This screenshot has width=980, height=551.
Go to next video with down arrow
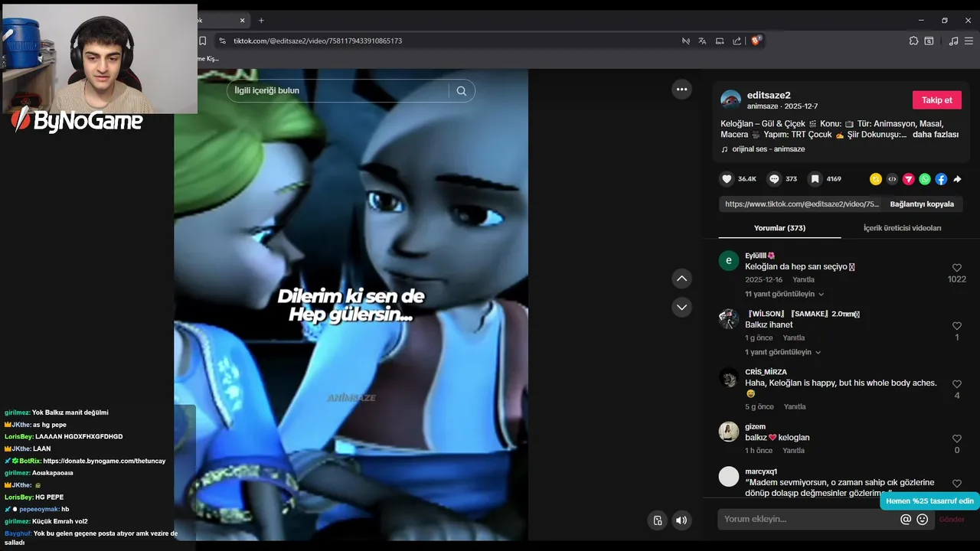681,307
